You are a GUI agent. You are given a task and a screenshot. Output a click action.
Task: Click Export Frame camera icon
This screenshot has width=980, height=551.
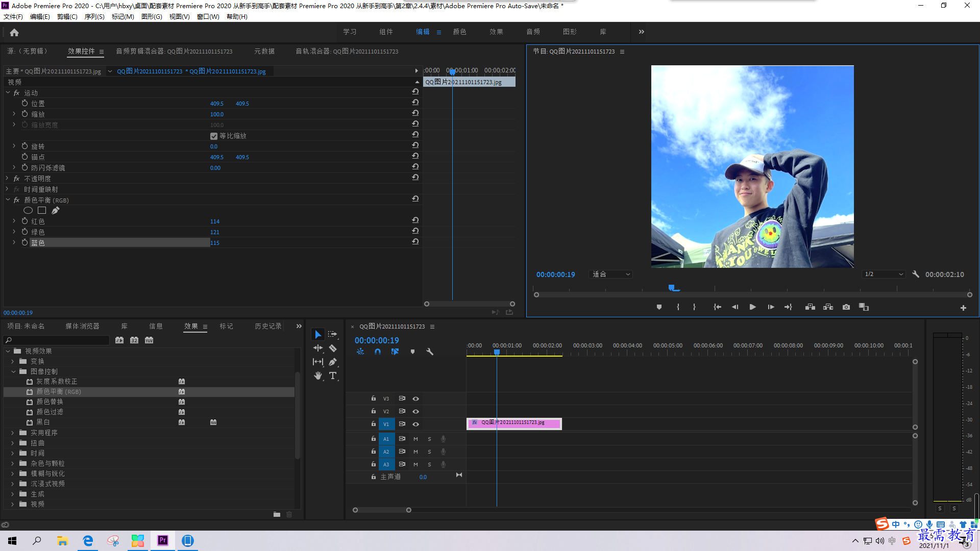846,307
